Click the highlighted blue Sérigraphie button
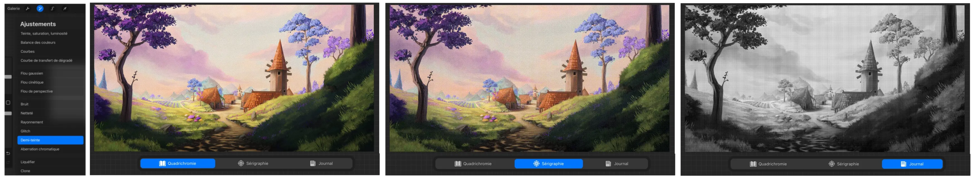Image resolution: width=980 pixels, height=184 pixels. 548,163
